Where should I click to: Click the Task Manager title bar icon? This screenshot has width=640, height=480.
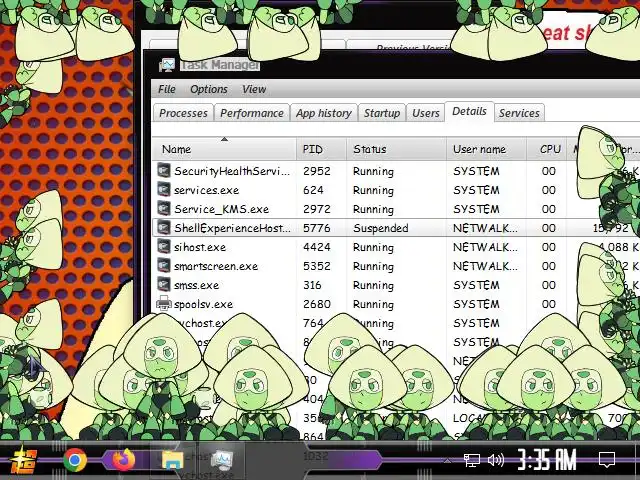(x=167, y=65)
